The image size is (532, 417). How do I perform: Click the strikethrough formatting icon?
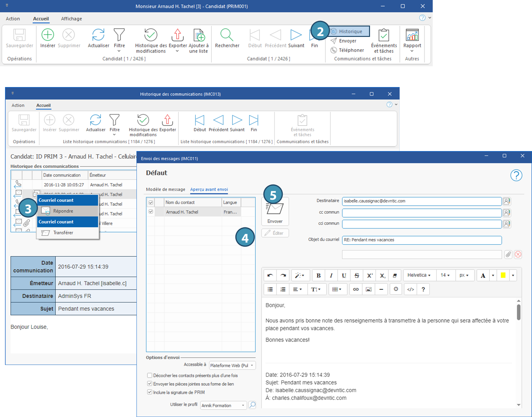tap(356, 275)
